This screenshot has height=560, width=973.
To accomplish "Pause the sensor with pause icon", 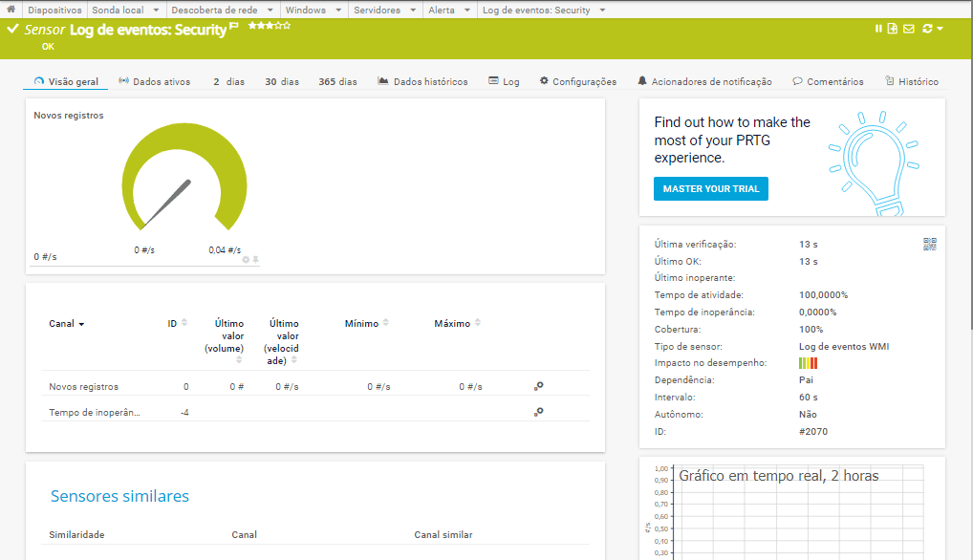I will [878, 29].
